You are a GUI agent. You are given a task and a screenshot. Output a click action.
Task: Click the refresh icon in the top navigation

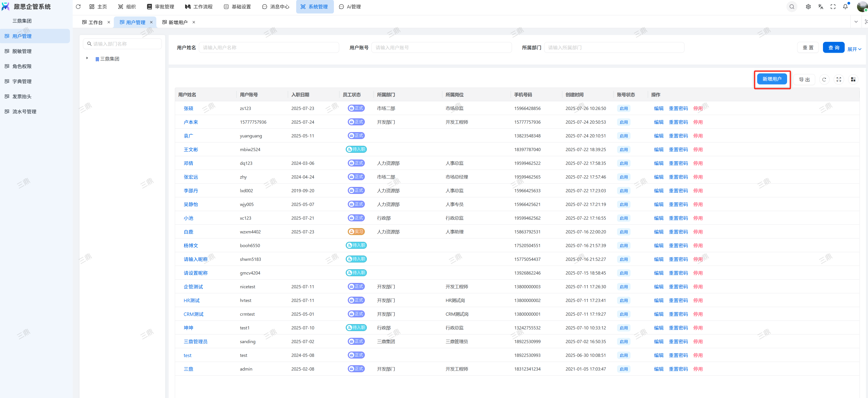point(78,7)
